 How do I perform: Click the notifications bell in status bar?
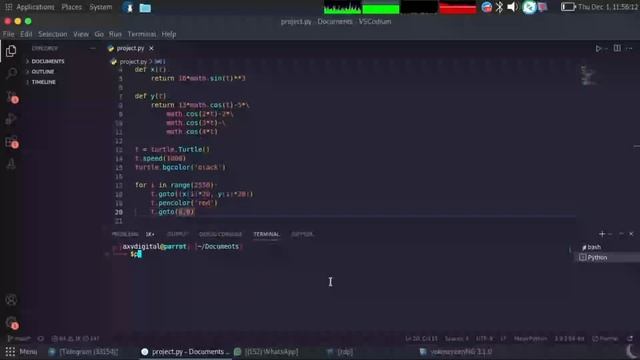(x=630, y=339)
